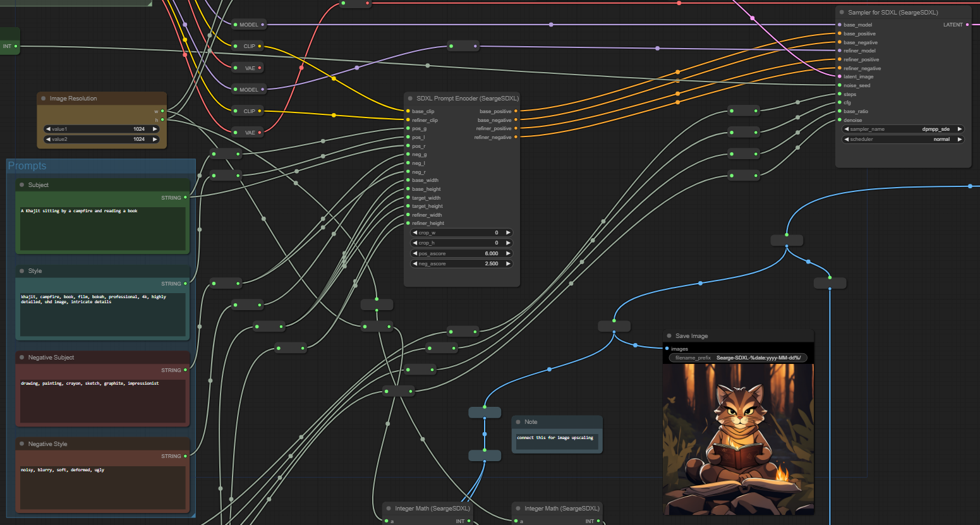980x525 pixels.
Task: Toggle collapse on the Negative Subject node
Action: (22, 358)
